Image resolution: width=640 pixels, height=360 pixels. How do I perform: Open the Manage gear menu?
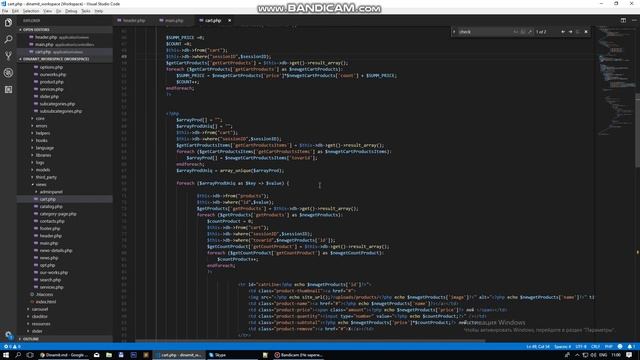tap(8, 335)
